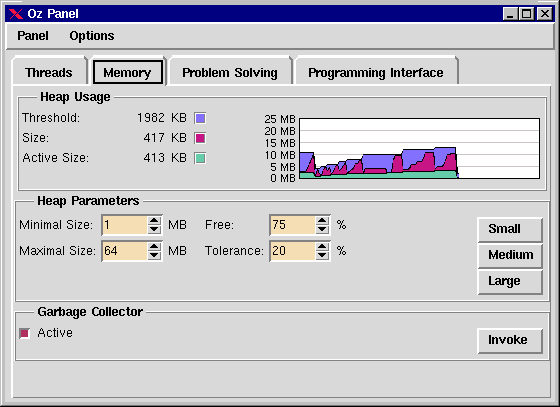
Task: Decrease Free percentage with down arrow
Action: [322, 229]
